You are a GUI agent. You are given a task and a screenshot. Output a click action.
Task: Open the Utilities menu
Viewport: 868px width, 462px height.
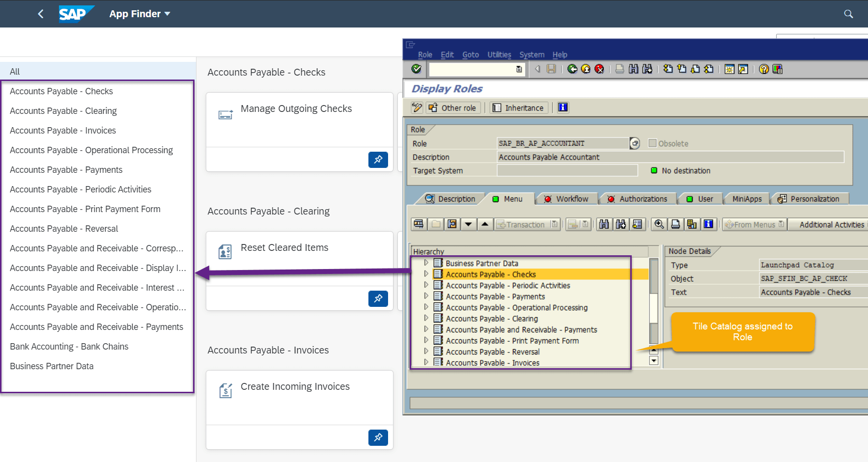(x=499, y=54)
